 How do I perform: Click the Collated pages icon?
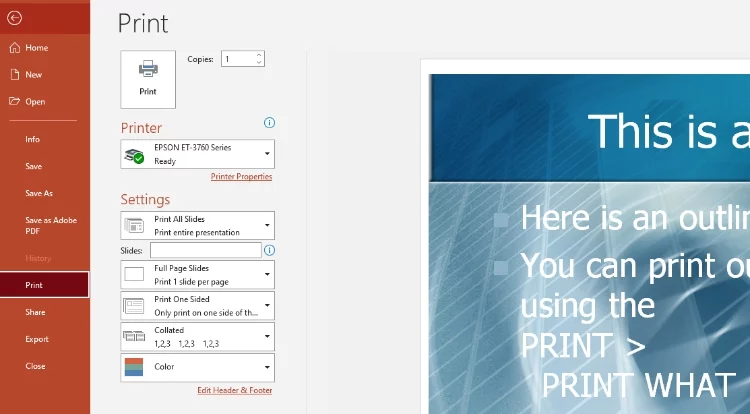point(134,336)
